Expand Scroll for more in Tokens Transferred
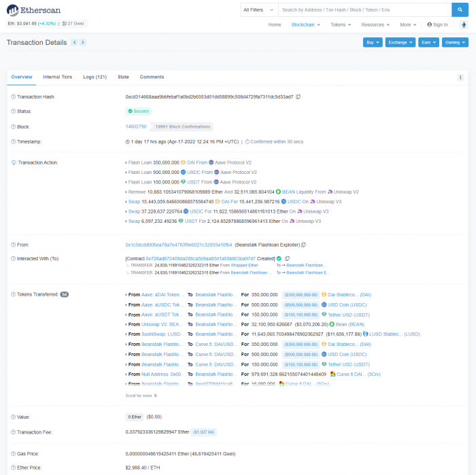Image resolution: width=476 pixels, height=475 pixels. click(141, 395)
